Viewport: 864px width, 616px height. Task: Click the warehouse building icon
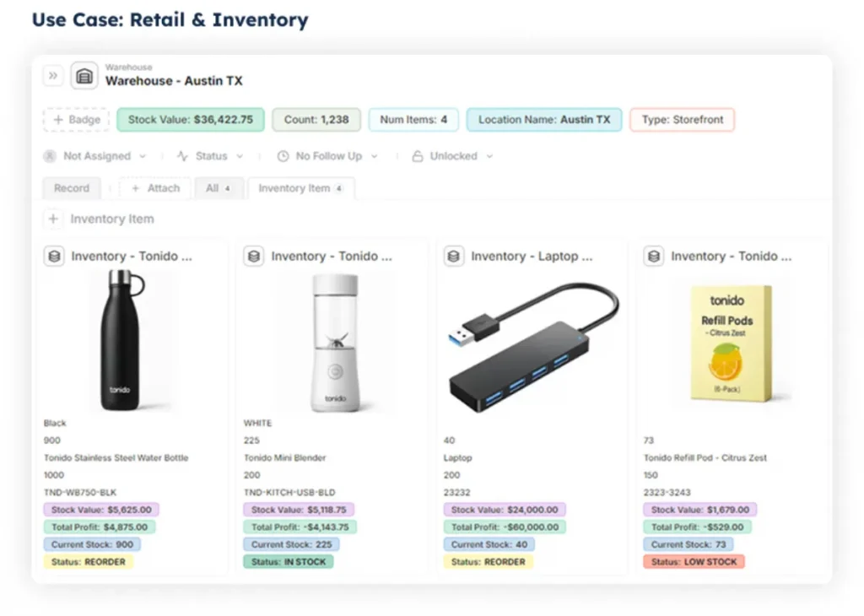click(84, 76)
